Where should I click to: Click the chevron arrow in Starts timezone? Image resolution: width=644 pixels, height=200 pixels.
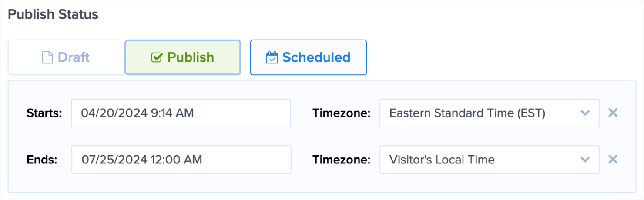[x=585, y=113]
